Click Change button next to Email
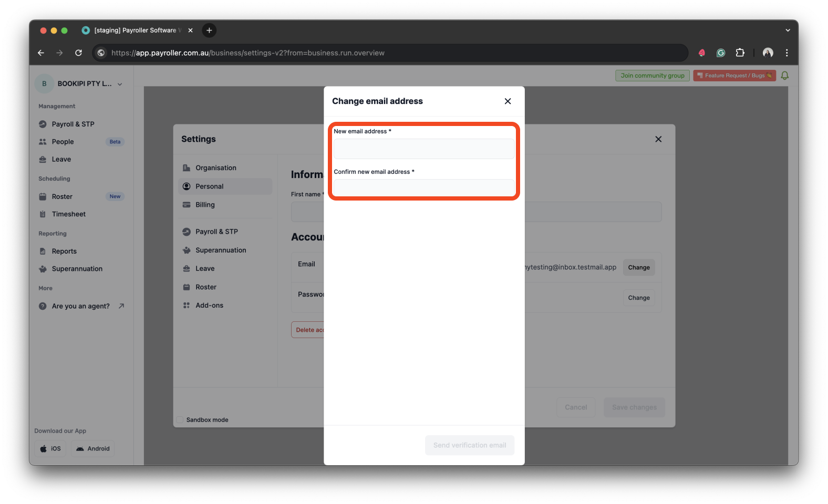The width and height of the screenshot is (828, 504). coord(639,268)
